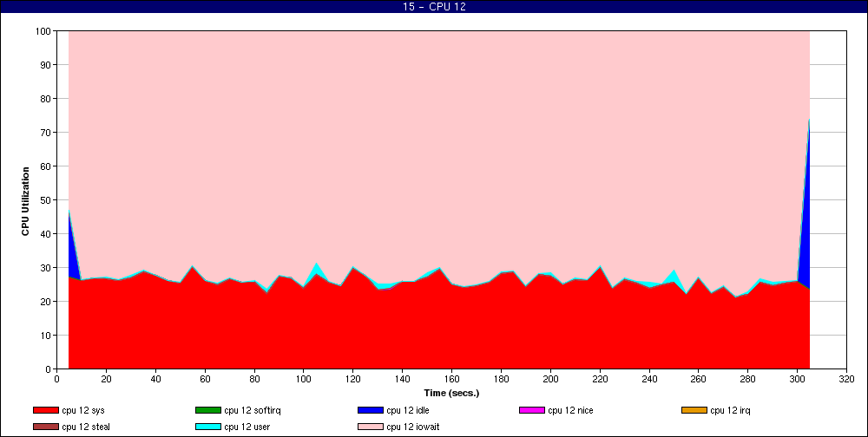Click the y-axis tick value 100
Viewport: 868px width, 437px height.
click(43, 31)
